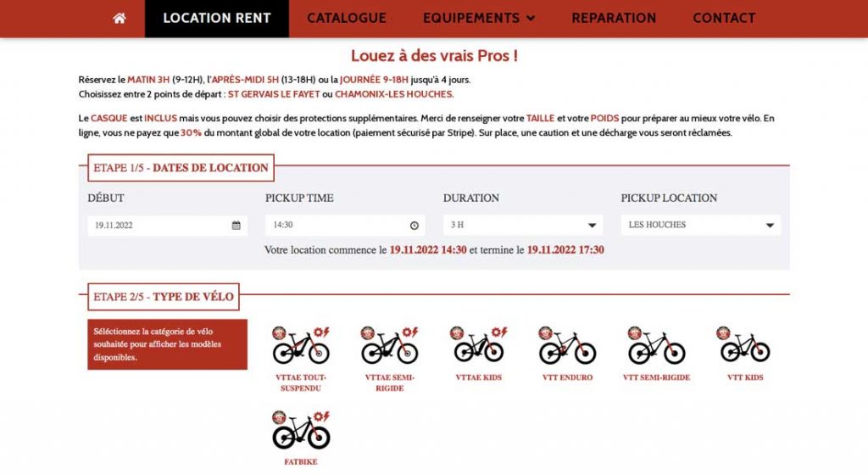Switch to the Reparation menu item

pos(614,19)
